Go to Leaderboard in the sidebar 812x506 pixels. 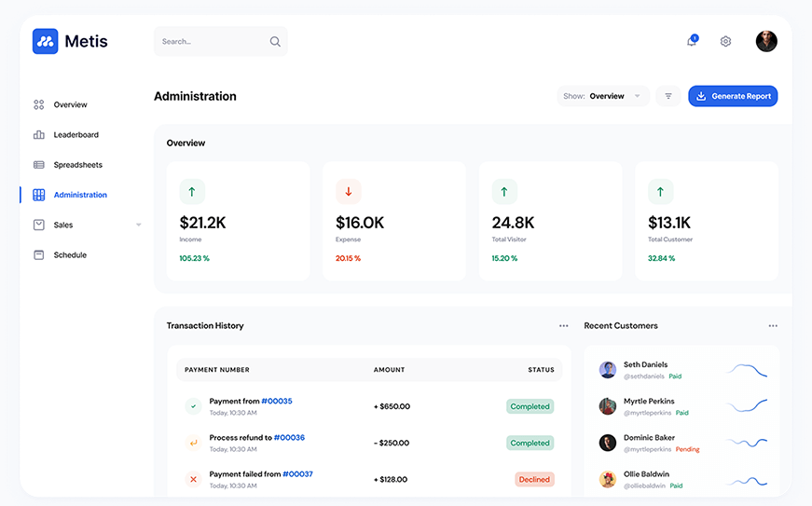coord(76,135)
